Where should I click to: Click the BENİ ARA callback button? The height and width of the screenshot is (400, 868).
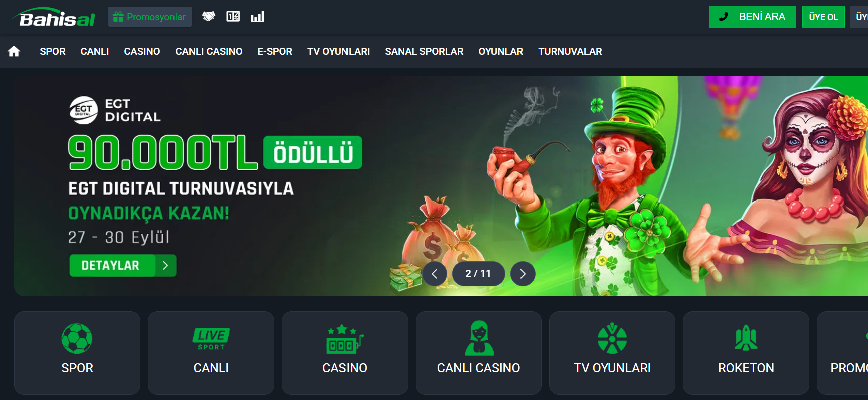[x=752, y=17]
